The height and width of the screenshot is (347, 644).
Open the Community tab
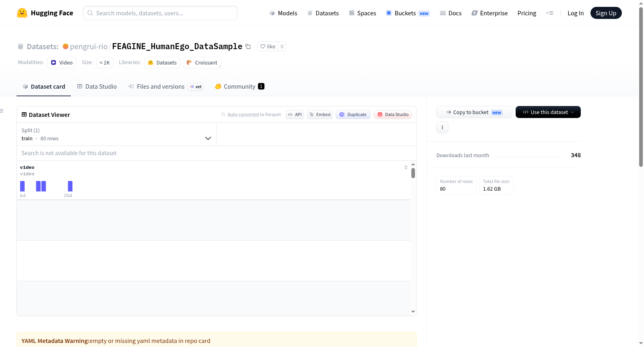pos(240,87)
